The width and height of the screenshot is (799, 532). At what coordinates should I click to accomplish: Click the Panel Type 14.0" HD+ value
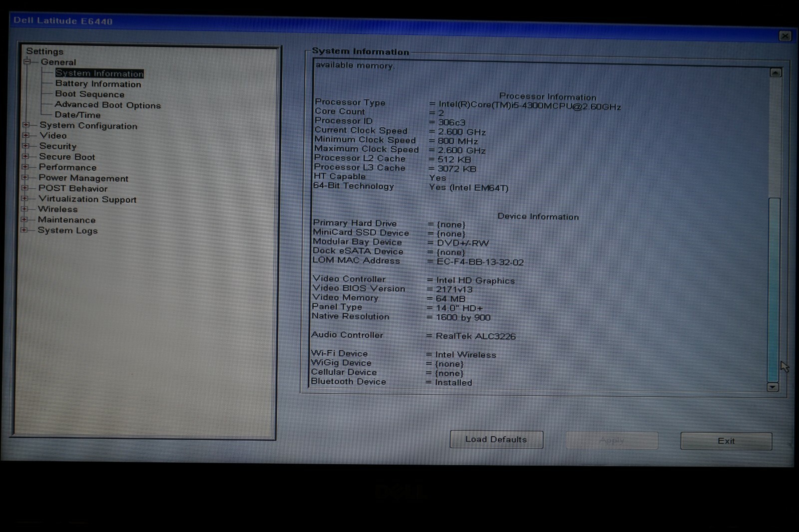pyautogui.click(x=459, y=308)
